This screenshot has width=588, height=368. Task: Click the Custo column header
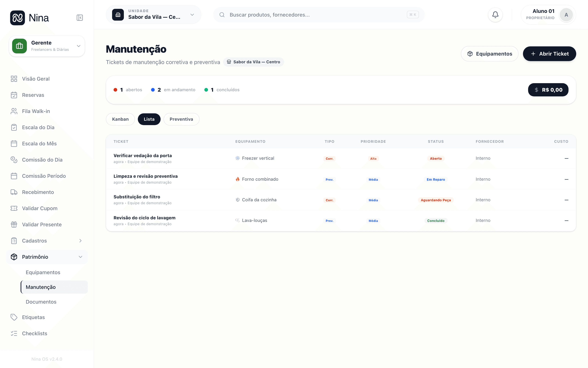561,142
